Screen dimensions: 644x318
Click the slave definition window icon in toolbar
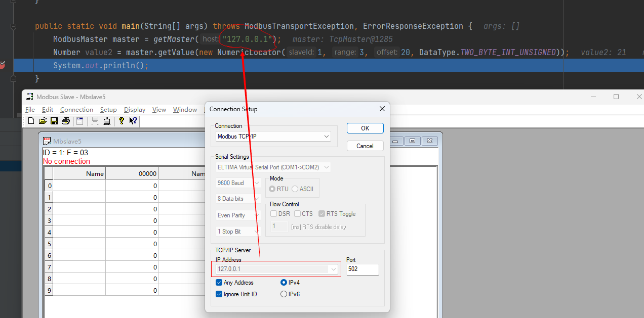click(79, 121)
